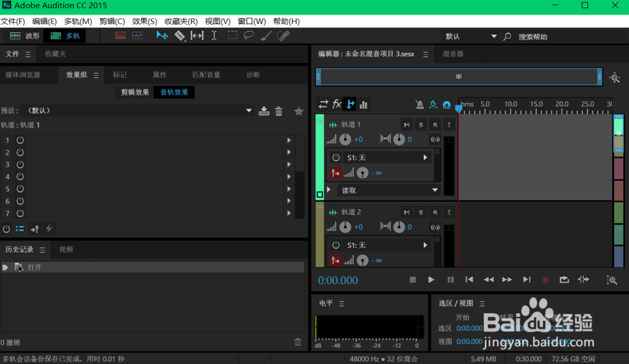Show effects (fx) view in editor

pyautogui.click(x=337, y=104)
